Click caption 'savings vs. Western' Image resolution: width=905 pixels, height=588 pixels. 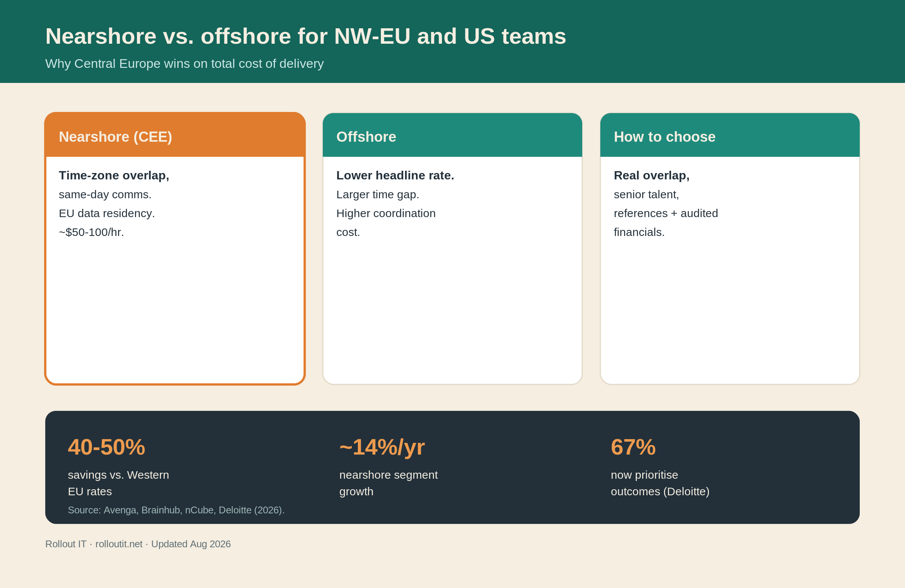[118, 475]
